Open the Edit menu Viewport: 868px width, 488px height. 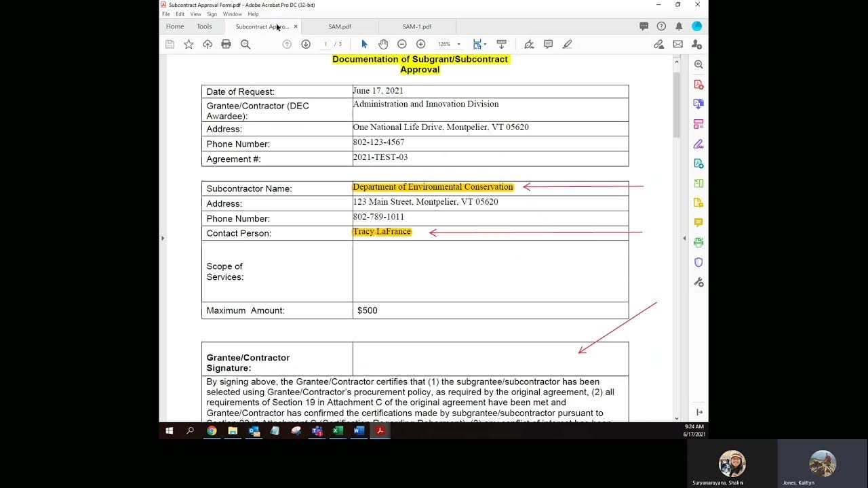180,14
